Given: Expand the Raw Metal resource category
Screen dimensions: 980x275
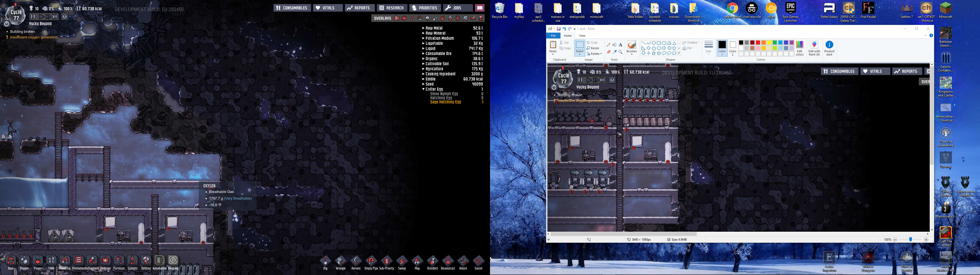Looking at the screenshot, I should (423, 28).
